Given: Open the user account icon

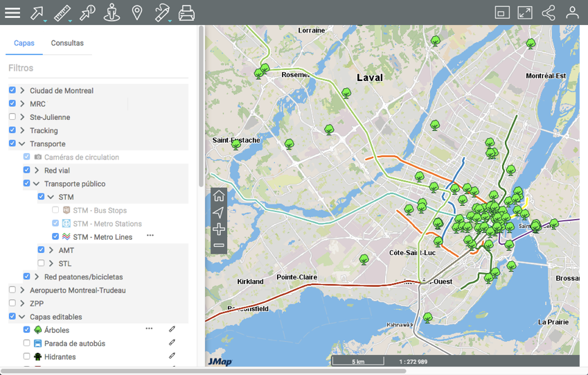Looking at the screenshot, I should (x=572, y=12).
